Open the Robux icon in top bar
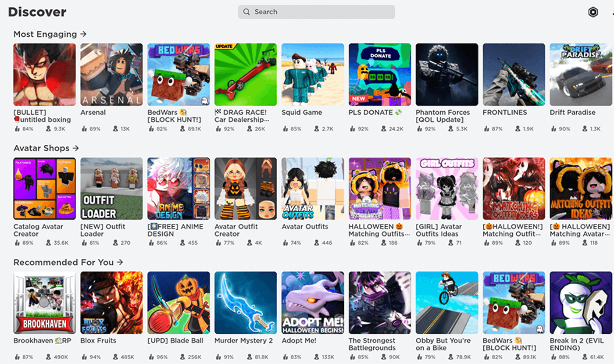 (x=593, y=12)
